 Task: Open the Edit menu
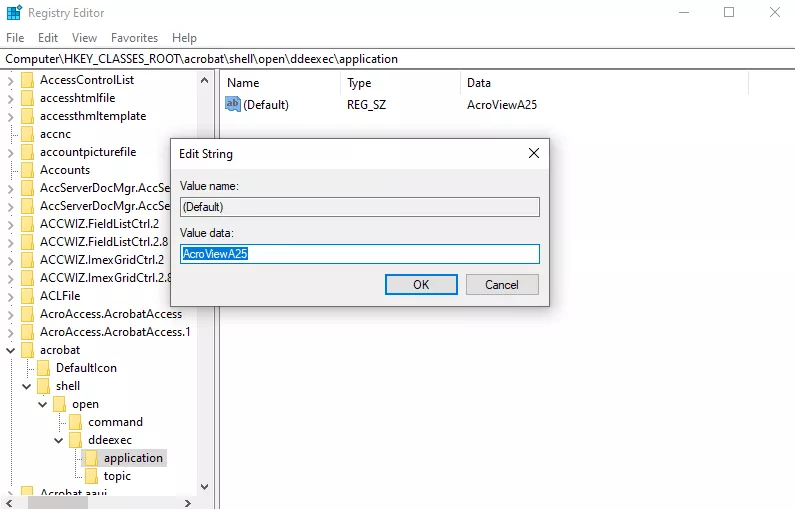coord(48,38)
